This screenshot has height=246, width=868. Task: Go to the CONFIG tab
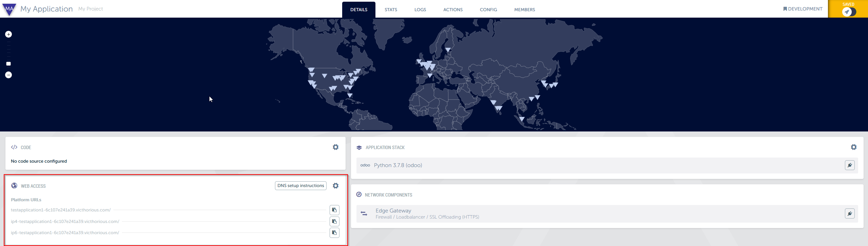click(488, 10)
